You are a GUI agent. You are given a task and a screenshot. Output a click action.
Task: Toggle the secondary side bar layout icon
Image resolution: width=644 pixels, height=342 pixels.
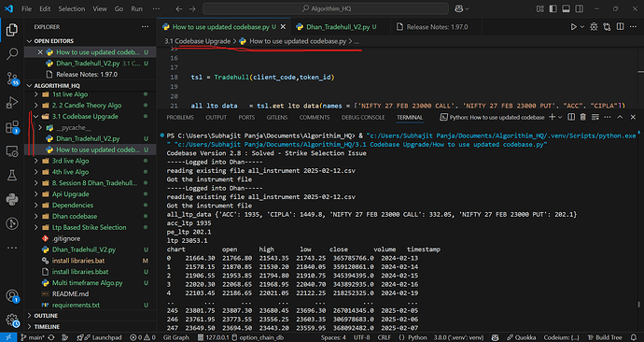pyautogui.click(x=579, y=8)
